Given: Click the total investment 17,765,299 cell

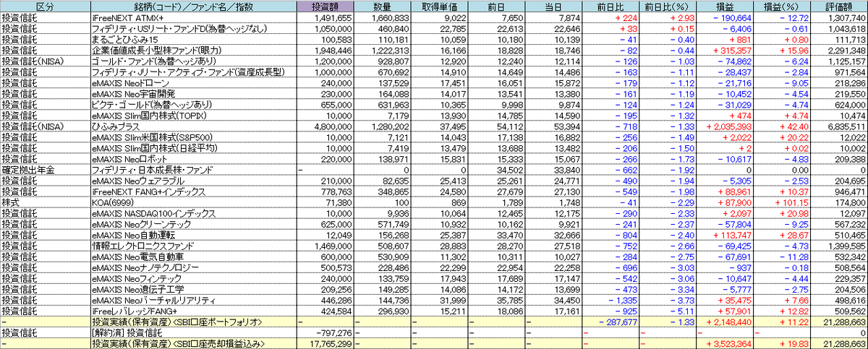Looking at the screenshot, I should pos(326,344).
